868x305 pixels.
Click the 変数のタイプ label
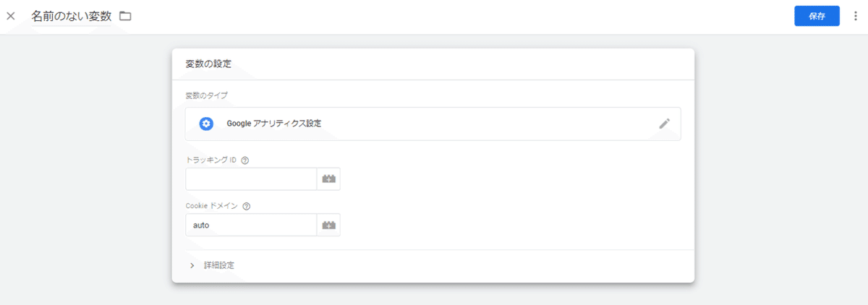(208, 95)
